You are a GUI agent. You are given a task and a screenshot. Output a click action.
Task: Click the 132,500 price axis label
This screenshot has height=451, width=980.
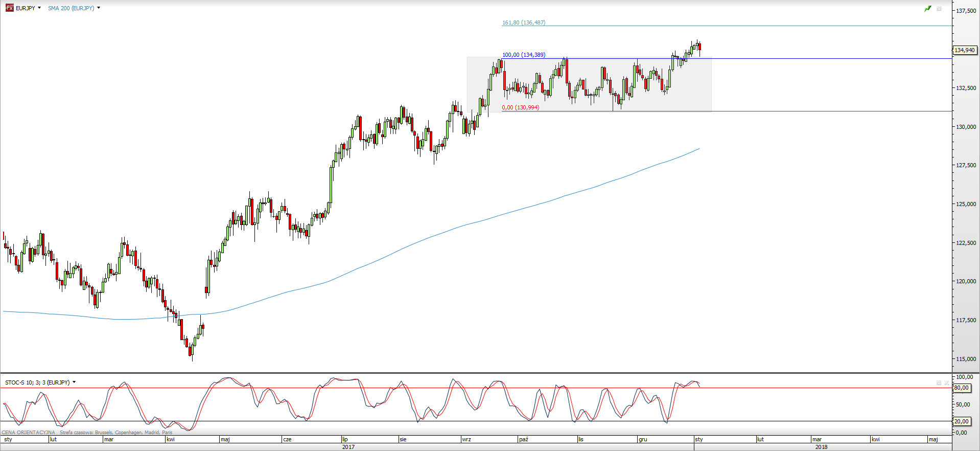pyautogui.click(x=966, y=88)
